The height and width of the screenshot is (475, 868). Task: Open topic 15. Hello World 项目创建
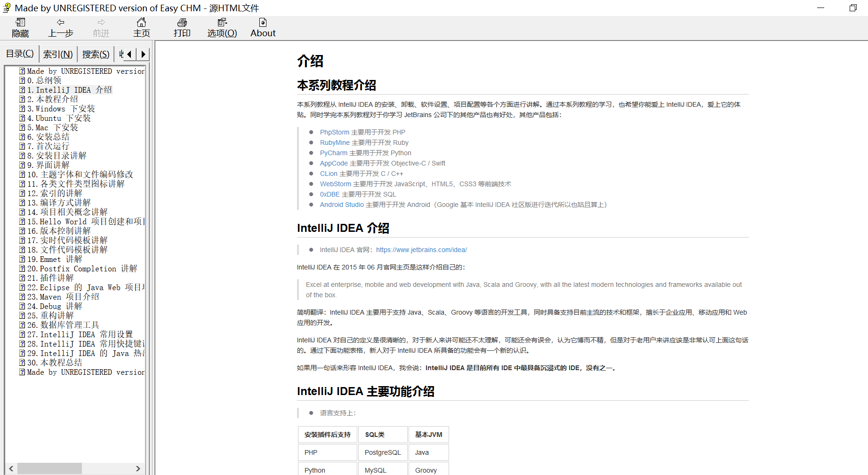[x=86, y=222]
